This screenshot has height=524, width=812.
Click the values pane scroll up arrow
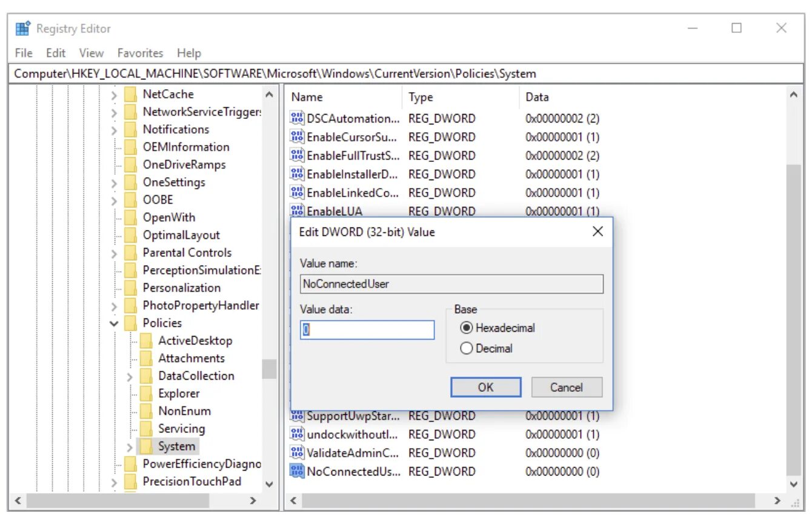(793, 95)
